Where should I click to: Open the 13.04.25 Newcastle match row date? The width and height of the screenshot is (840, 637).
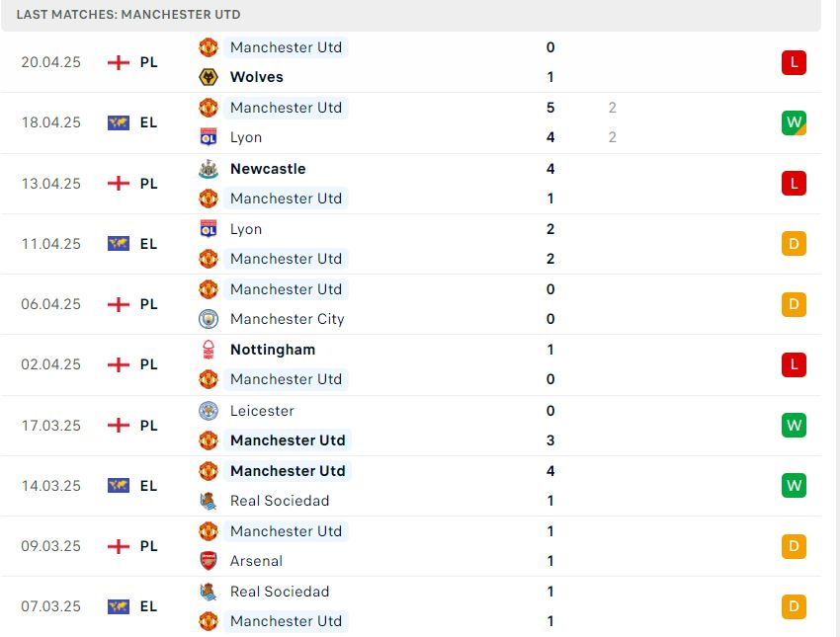click(50, 184)
